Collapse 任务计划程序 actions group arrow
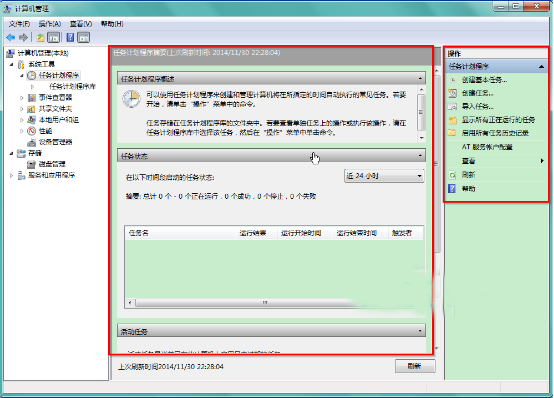This screenshot has width=554, height=398. pyautogui.click(x=541, y=66)
